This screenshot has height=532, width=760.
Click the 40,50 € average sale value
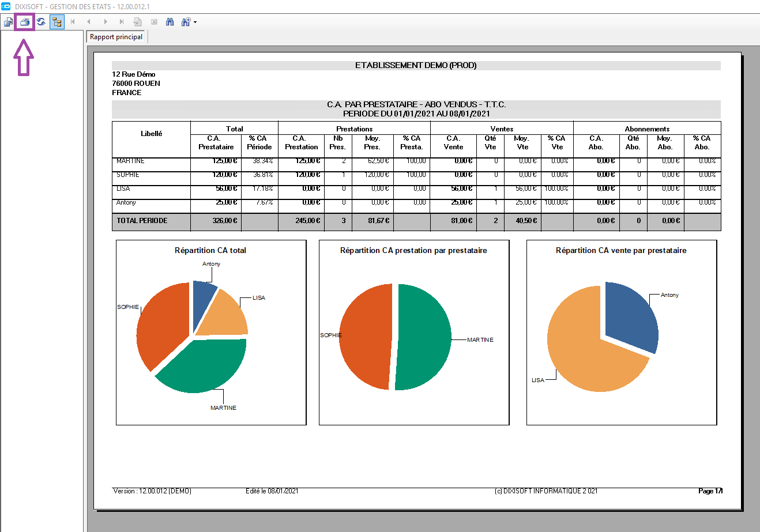pos(526,221)
